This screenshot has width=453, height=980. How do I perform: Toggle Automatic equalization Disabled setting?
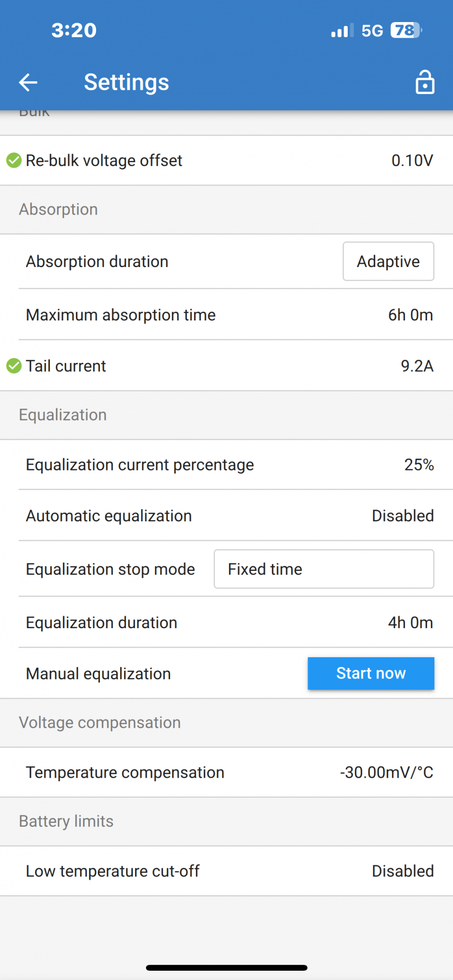tap(403, 516)
